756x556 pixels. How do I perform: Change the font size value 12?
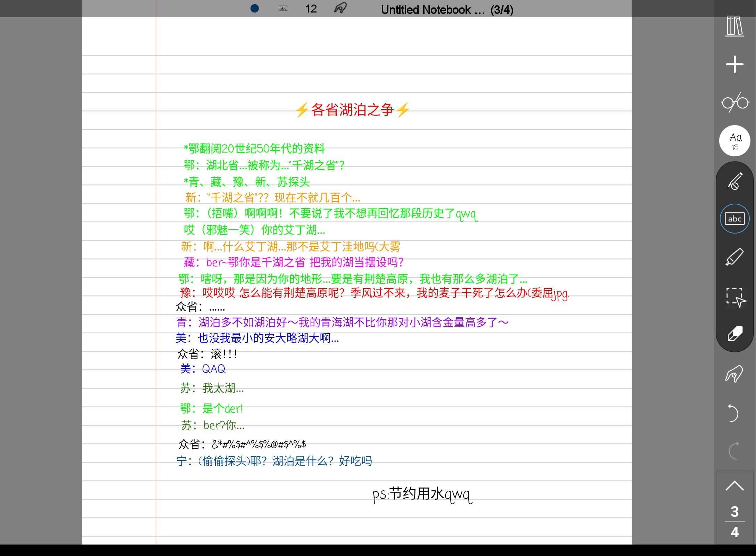[311, 9]
